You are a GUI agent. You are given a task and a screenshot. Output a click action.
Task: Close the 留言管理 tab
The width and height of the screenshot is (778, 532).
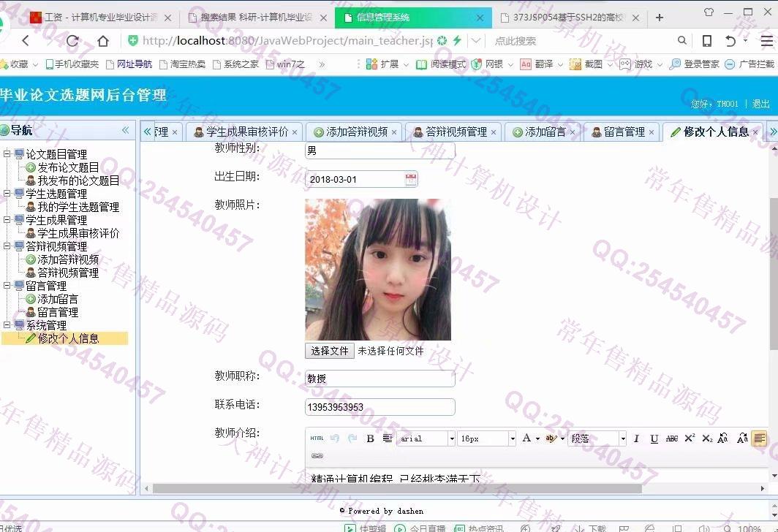pyautogui.click(x=652, y=132)
